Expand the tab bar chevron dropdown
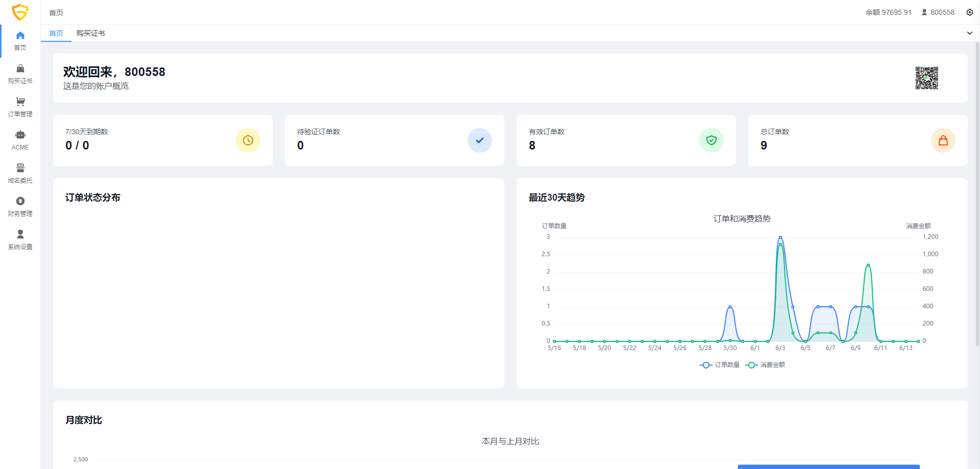This screenshot has width=980, height=469. click(x=969, y=33)
